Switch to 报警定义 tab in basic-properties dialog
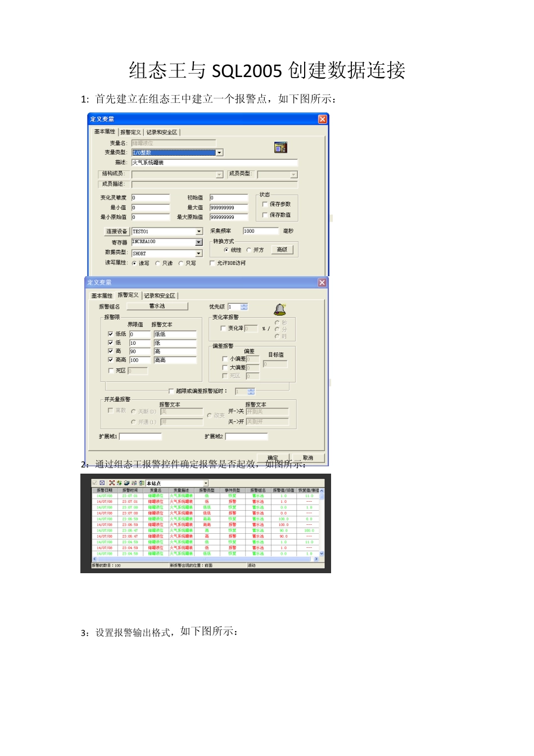The image size is (534, 756). tap(130, 132)
